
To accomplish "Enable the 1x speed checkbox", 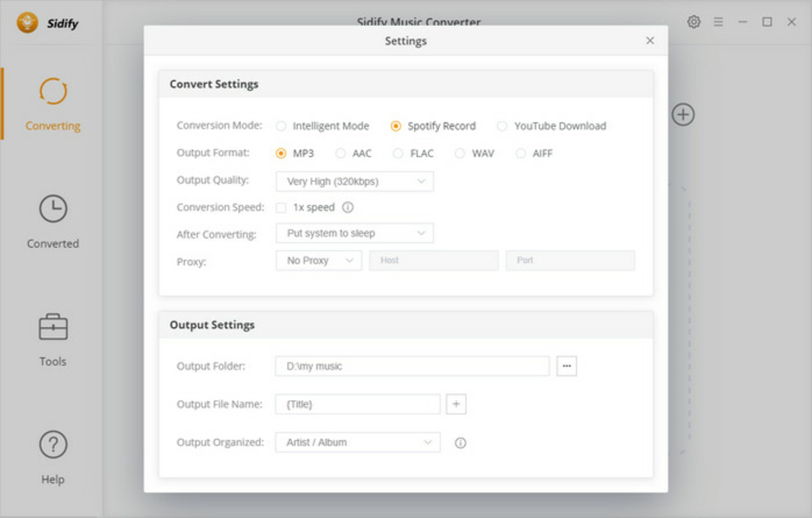I will 281,208.
